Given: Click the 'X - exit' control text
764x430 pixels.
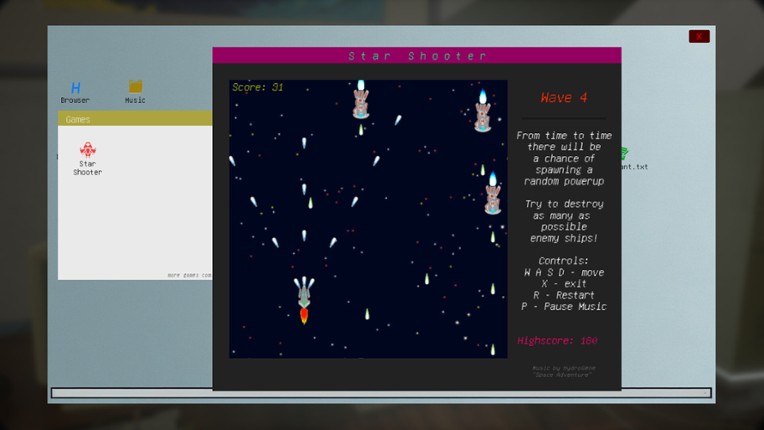Looking at the screenshot, I should pos(564,283).
